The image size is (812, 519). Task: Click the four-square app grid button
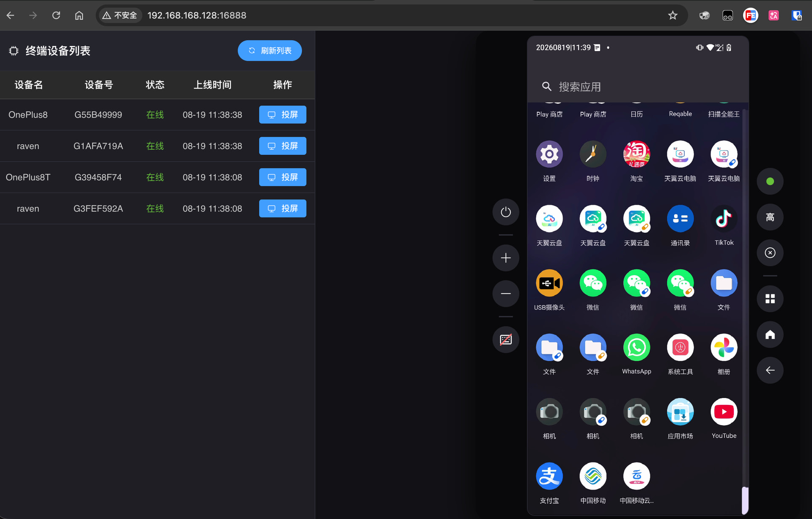click(770, 299)
